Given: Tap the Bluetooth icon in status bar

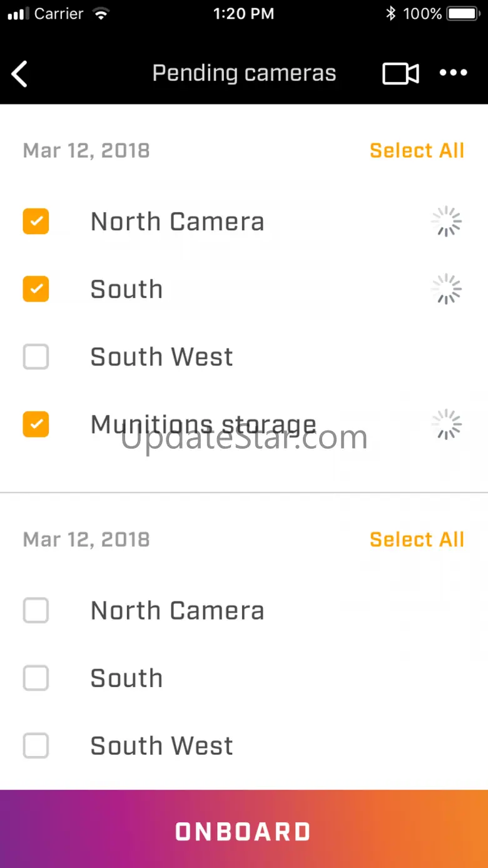Looking at the screenshot, I should [x=391, y=14].
